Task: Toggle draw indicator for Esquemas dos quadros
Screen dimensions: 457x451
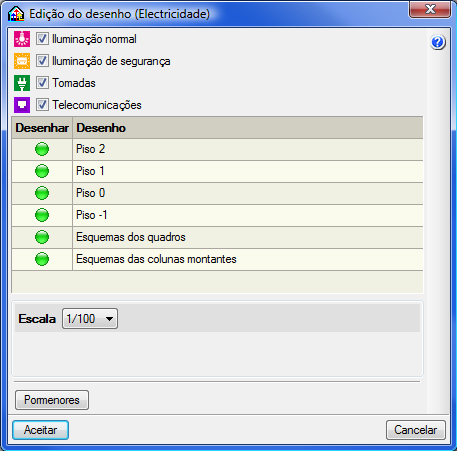Action: (x=42, y=237)
